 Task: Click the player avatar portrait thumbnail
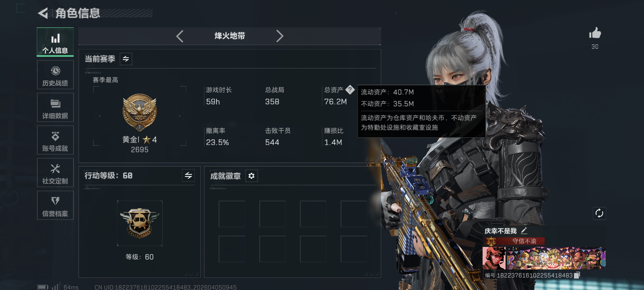coord(494,258)
